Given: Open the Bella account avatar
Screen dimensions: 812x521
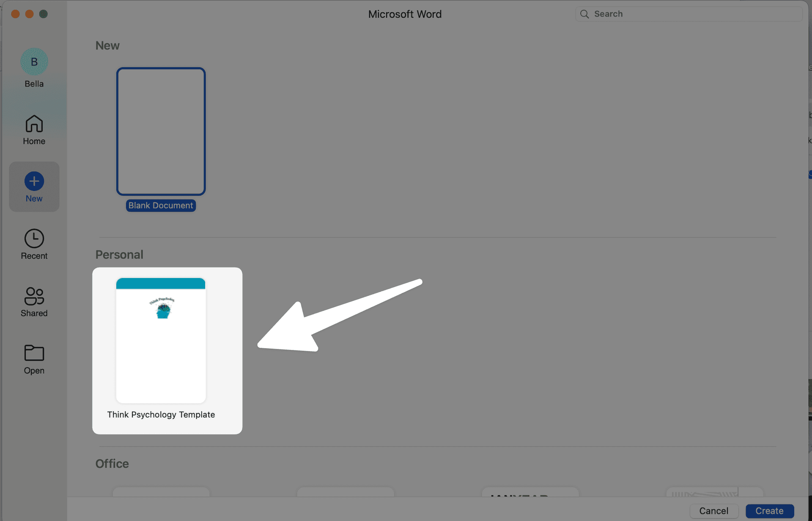Looking at the screenshot, I should pyautogui.click(x=34, y=62).
